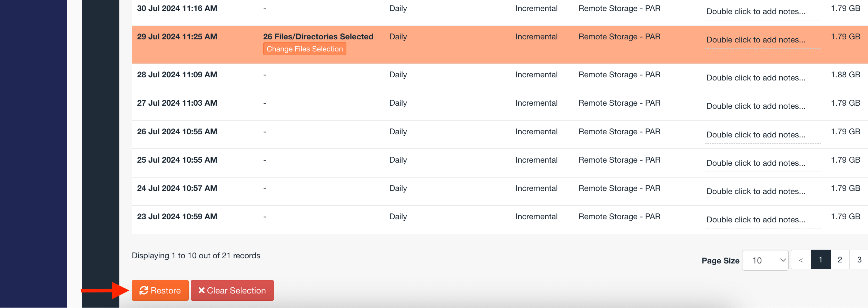Add notes for 25 Jul 2024 backup
Screen dimensions: 868x308
click(762, 163)
